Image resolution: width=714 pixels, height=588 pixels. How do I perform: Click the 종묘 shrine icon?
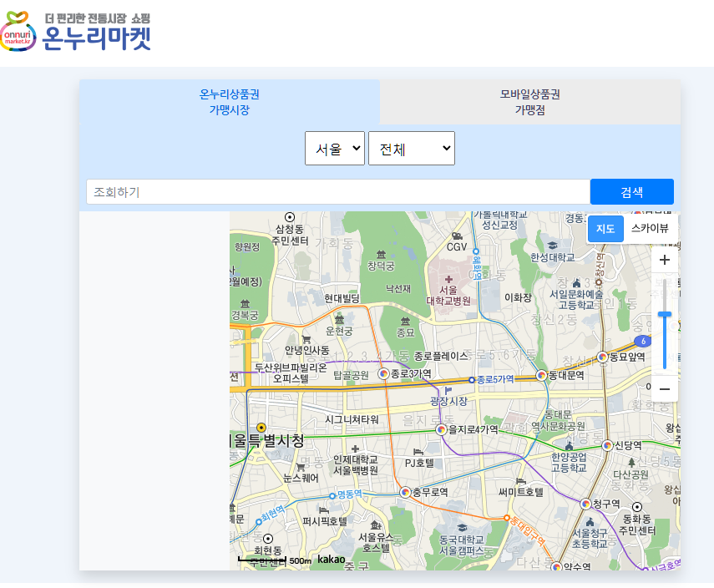(x=405, y=321)
